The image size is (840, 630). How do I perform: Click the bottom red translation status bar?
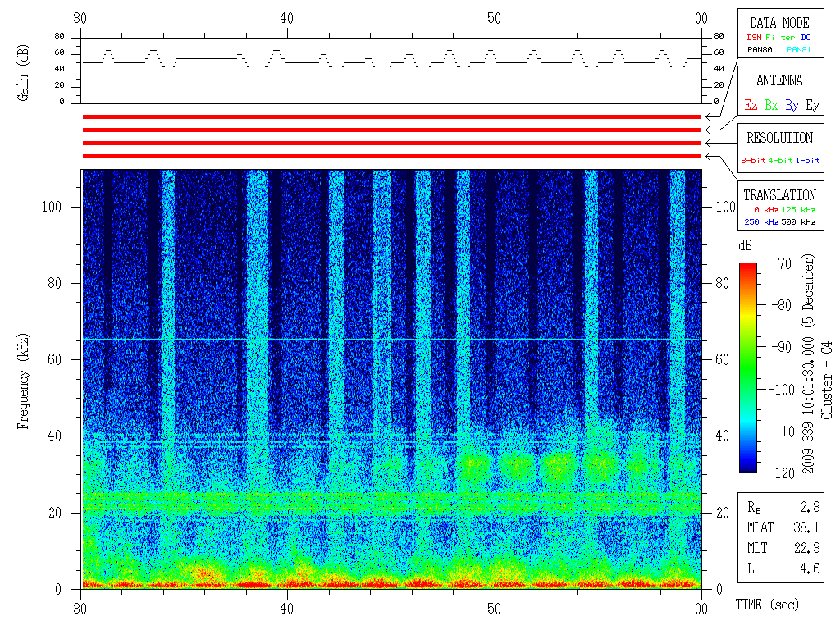391,156
